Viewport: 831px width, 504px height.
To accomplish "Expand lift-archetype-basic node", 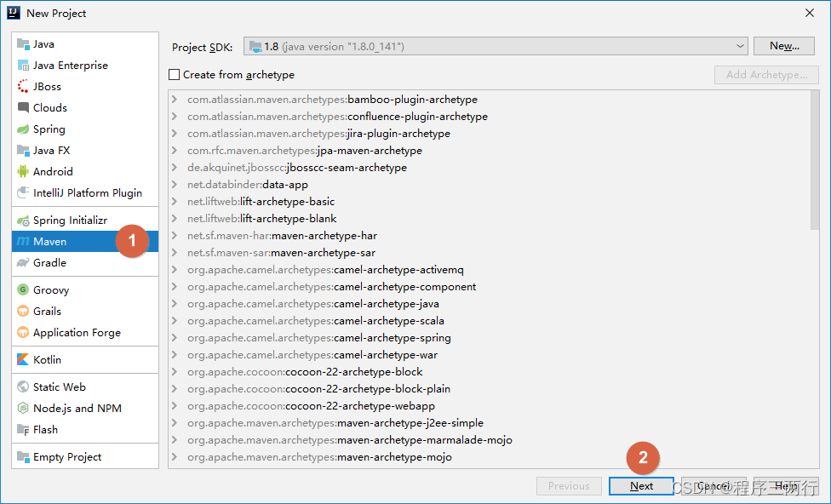I will point(175,202).
